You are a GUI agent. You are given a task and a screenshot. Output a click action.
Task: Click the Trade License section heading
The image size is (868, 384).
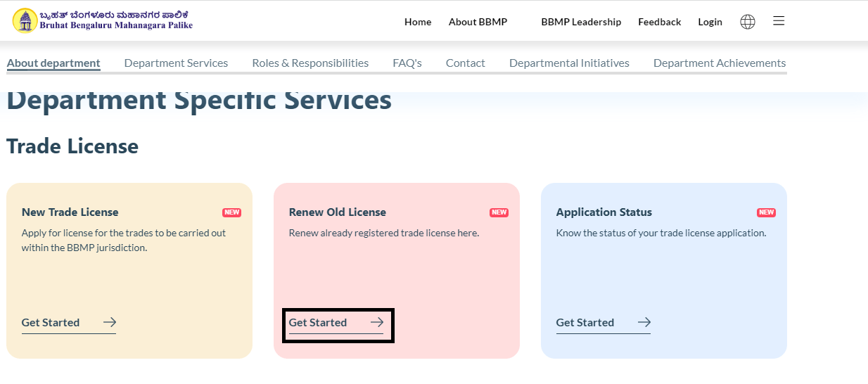(72, 146)
